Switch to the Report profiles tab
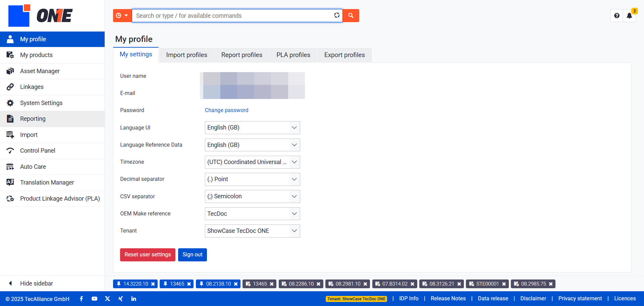644x306 pixels. click(242, 55)
